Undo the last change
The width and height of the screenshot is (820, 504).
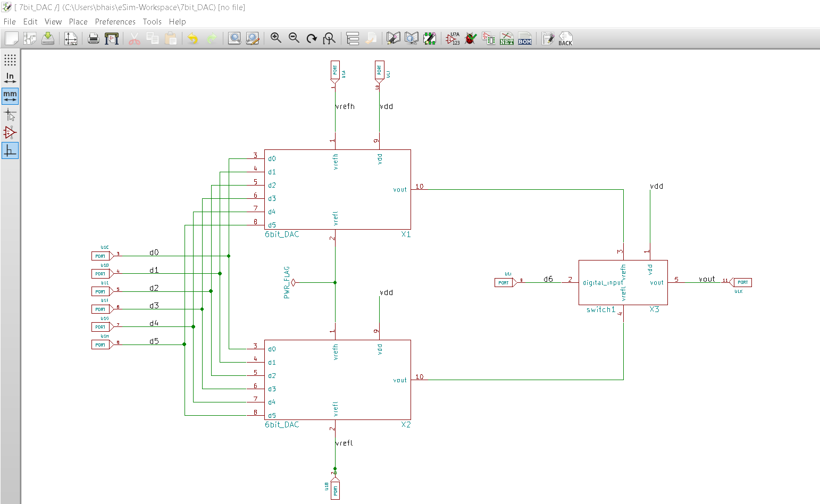click(192, 38)
